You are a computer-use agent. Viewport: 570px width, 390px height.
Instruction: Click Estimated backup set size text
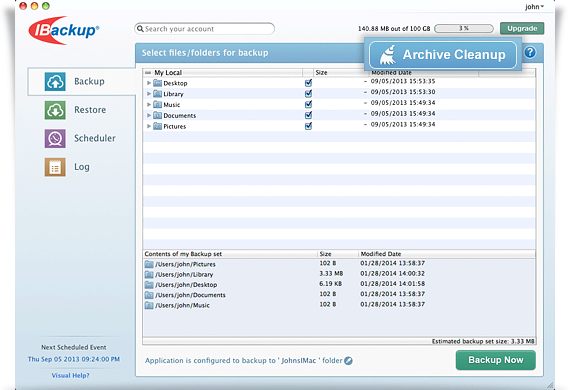click(483, 341)
